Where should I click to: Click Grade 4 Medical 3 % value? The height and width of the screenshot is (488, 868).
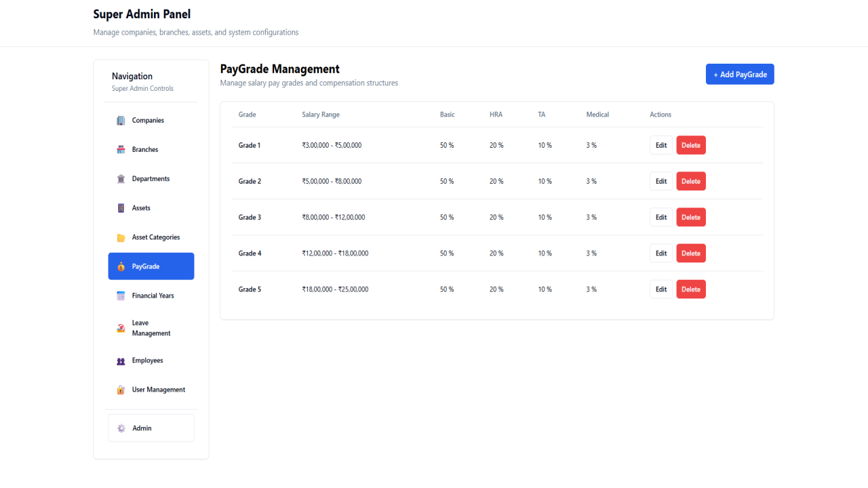(591, 253)
